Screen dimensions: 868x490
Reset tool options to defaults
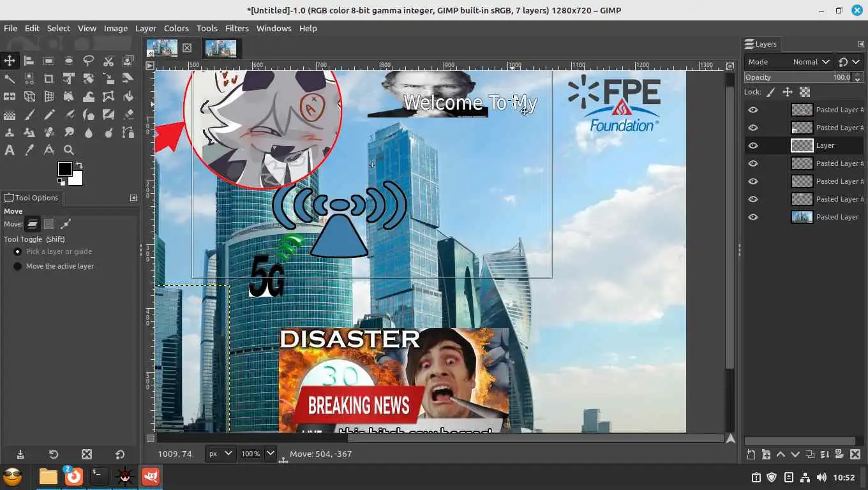point(120,454)
